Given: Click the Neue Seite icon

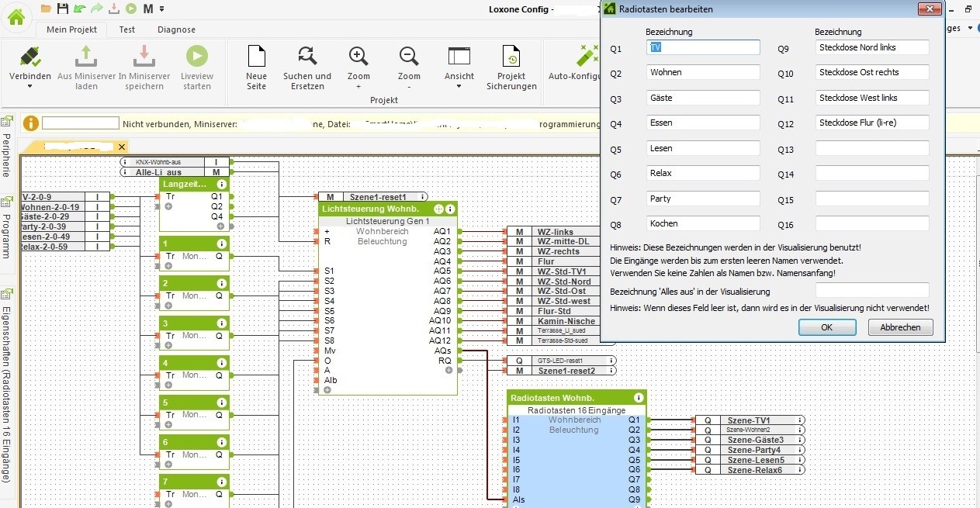Looking at the screenshot, I should tap(256, 57).
